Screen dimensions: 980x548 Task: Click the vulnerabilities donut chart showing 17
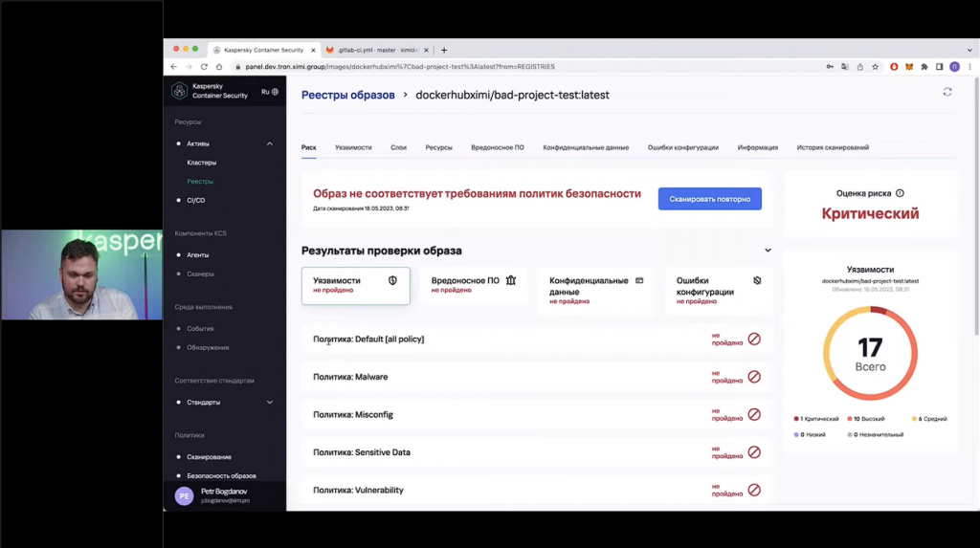tap(870, 353)
